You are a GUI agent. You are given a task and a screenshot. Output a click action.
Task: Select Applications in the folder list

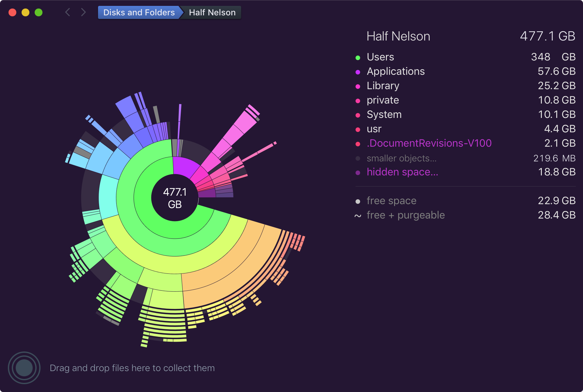(x=395, y=72)
